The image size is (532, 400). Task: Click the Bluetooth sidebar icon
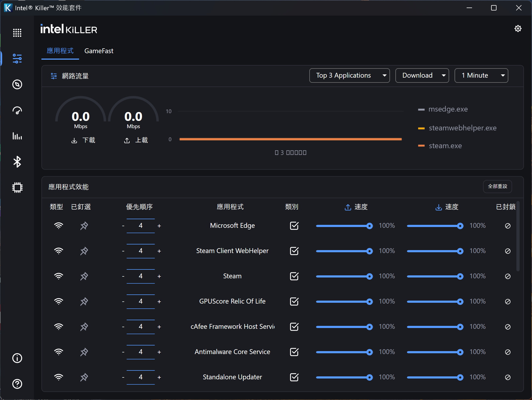[x=17, y=162]
